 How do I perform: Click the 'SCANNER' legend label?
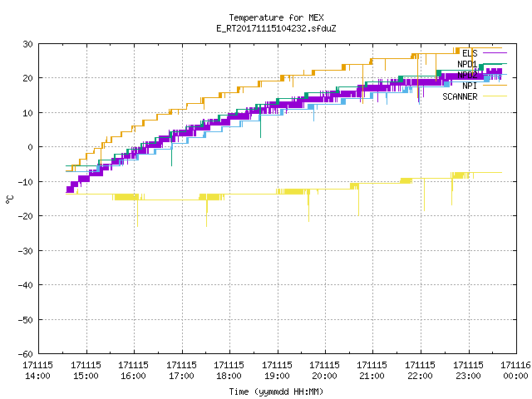tap(460, 96)
